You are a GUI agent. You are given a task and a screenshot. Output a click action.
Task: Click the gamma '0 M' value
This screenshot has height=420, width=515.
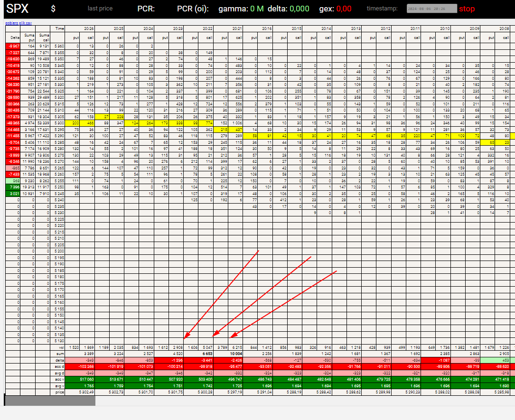coord(257,9)
